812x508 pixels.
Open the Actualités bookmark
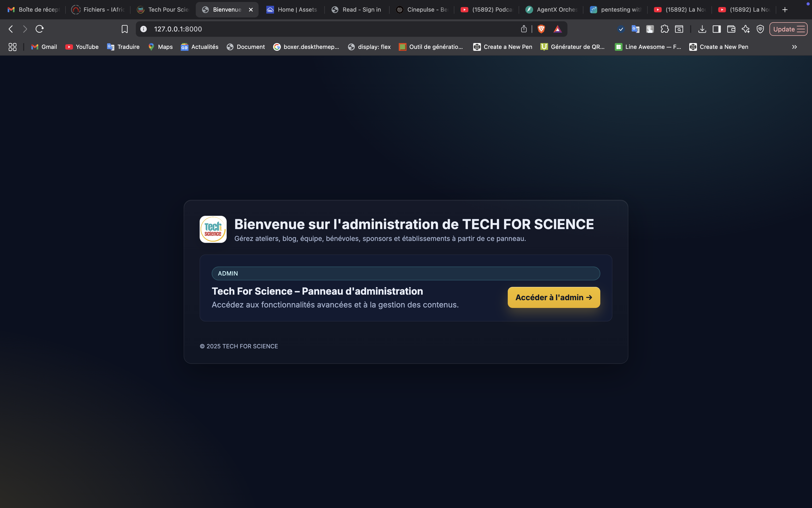200,47
